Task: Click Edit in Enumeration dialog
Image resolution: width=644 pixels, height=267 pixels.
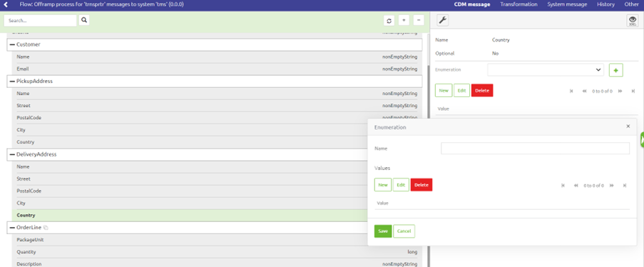Action: click(401, 185)
